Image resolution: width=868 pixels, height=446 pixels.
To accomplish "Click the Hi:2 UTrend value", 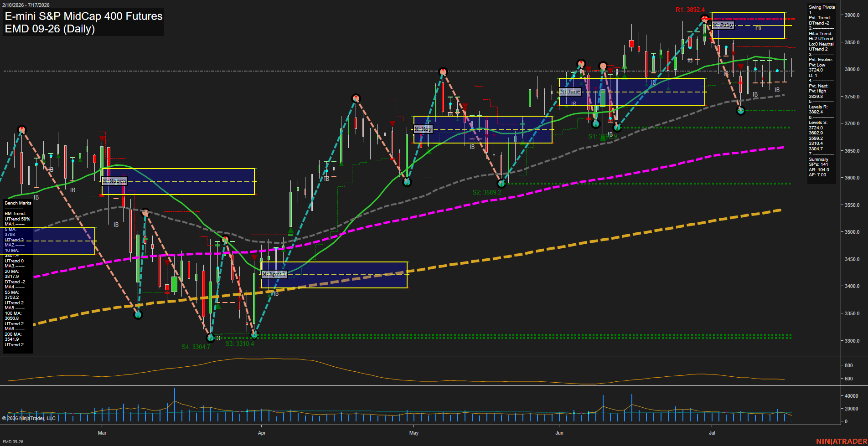I will click(x=821, y=39).
